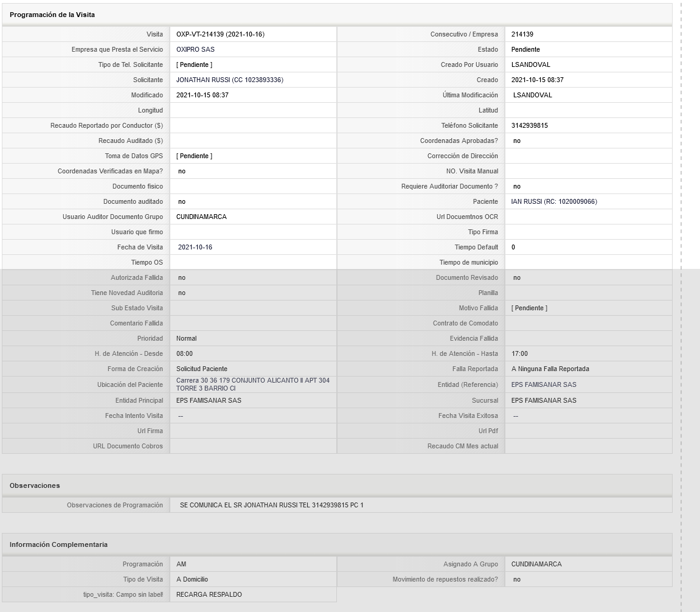The width and height of the screenshot is (700, 612).
Task: Click Recaudo CM Mes actual label
Action: [x=463, y=447]
